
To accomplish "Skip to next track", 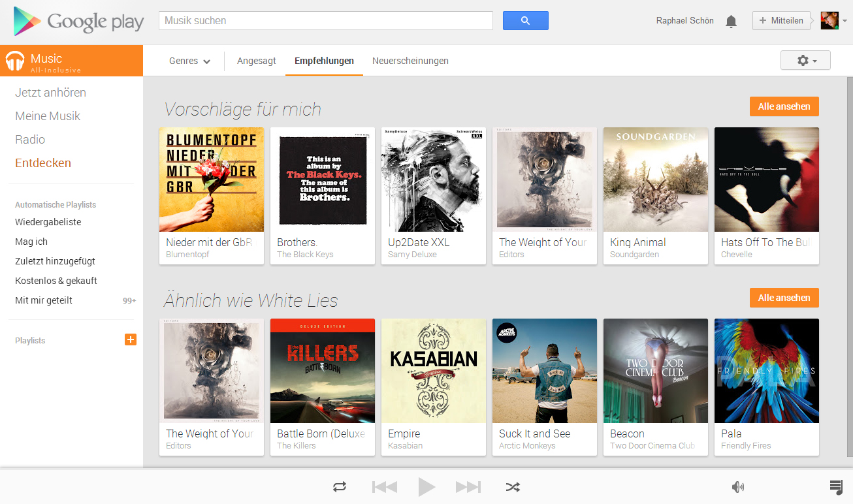I will 468,487.
